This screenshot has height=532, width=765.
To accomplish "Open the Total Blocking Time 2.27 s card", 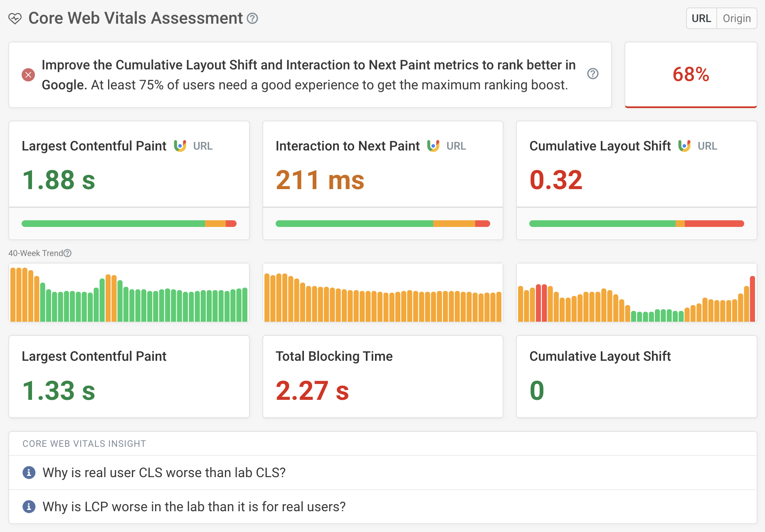I will point(382,377).
